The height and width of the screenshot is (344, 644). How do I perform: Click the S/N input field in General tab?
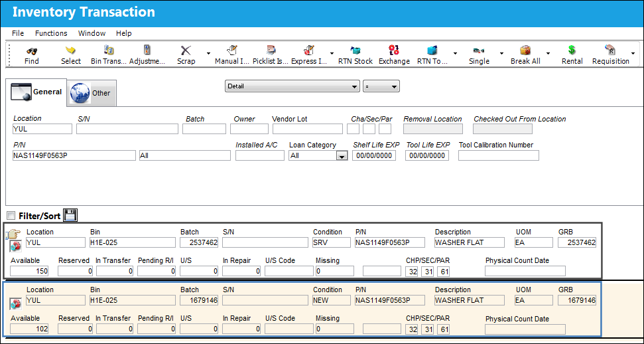127,129
